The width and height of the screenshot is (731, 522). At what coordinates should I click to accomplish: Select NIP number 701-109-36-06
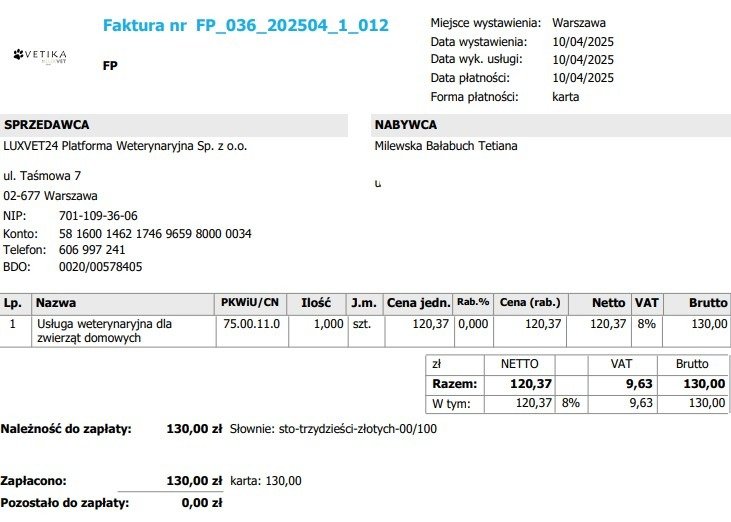click(98, 216)
